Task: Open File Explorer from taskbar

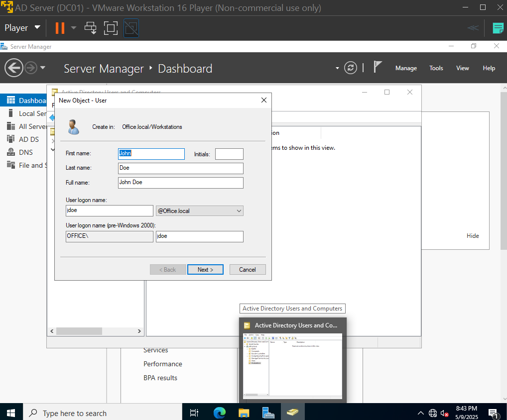Action: [x=244, y=413]
